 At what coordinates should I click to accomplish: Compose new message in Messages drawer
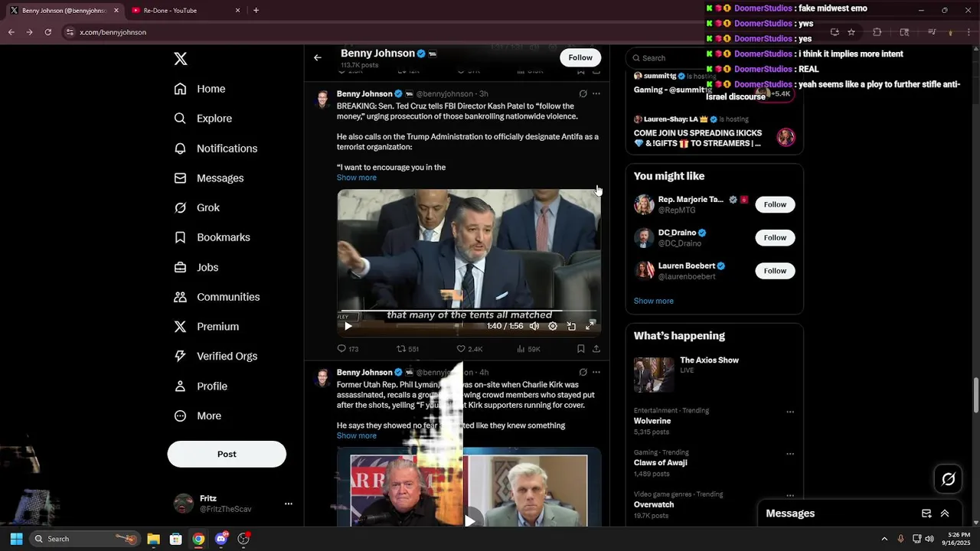click(926, 514)
